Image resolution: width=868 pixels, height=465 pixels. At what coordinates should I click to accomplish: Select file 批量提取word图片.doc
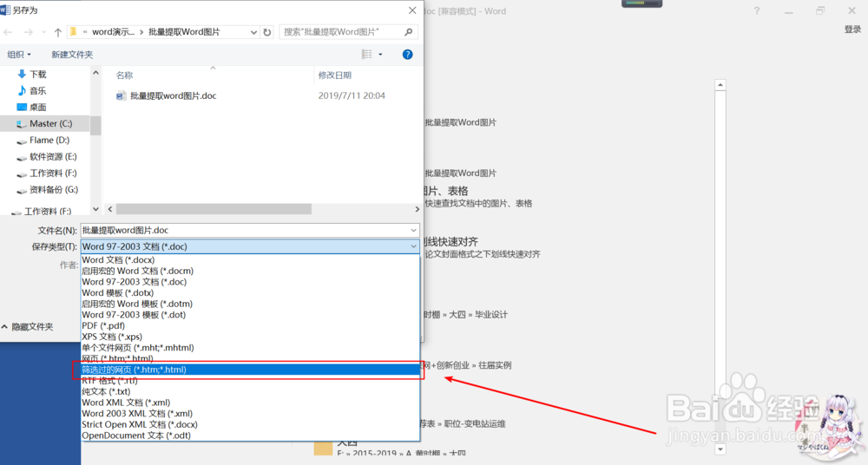tap(167, 95)
